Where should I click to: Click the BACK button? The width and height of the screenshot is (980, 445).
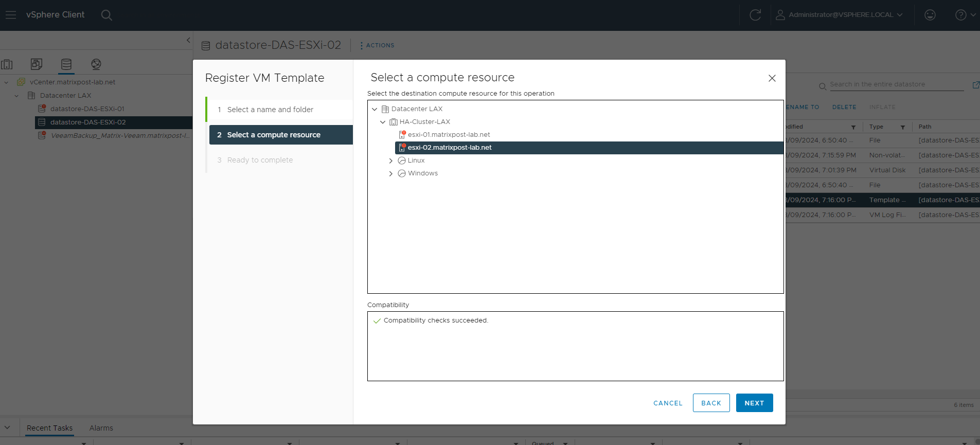pos(711,403)
